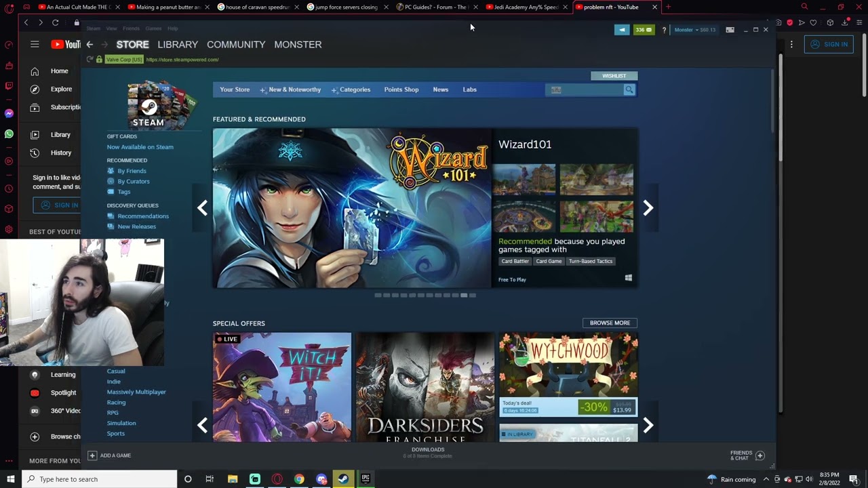Expand the Categories menu
The image size is (868, 488).
point(351,89)
